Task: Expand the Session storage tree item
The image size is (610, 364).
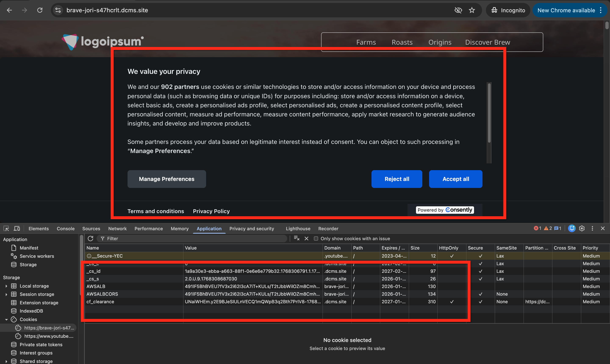Action: 6,294
